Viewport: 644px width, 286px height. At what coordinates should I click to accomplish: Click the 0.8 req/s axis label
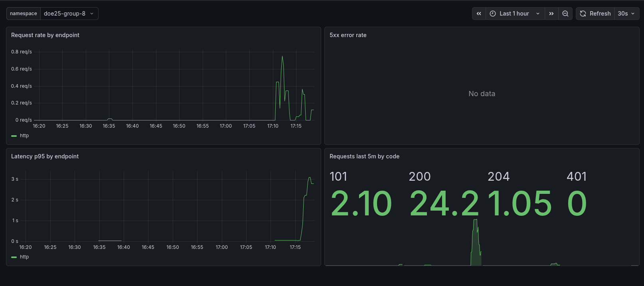coord(22,52)
